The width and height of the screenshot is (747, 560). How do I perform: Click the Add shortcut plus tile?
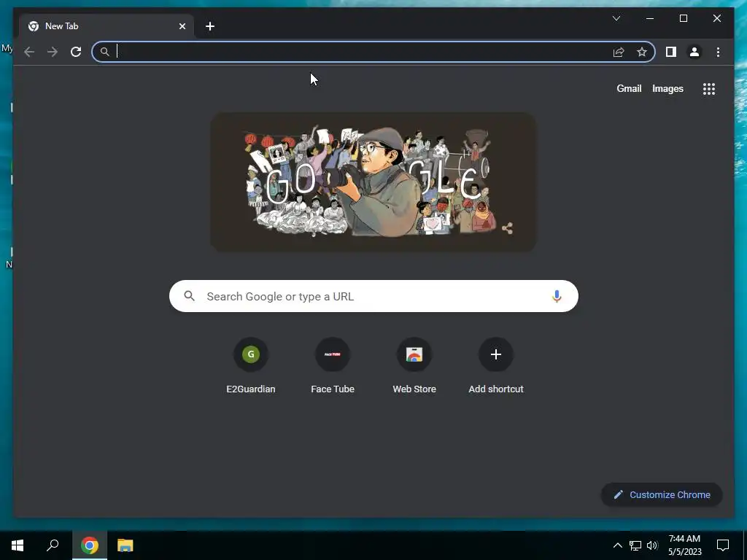[496, 366]
